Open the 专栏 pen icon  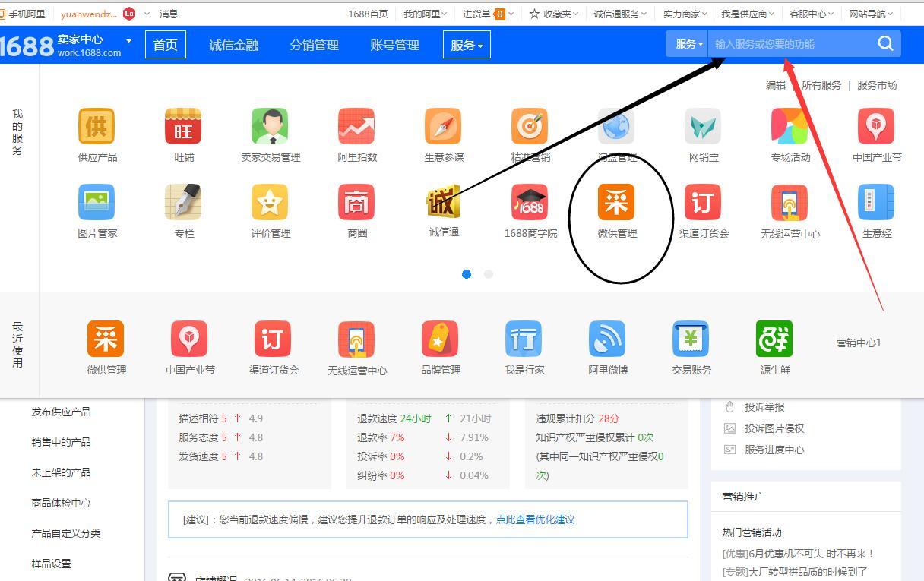tap(183, 202)
